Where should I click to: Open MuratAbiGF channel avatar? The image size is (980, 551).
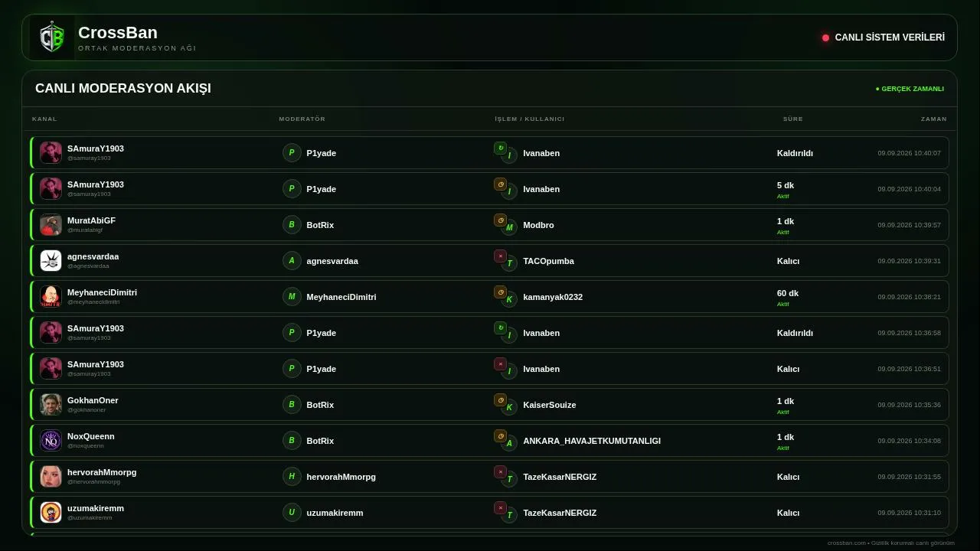pyautogui.click(x=51, y=225)
